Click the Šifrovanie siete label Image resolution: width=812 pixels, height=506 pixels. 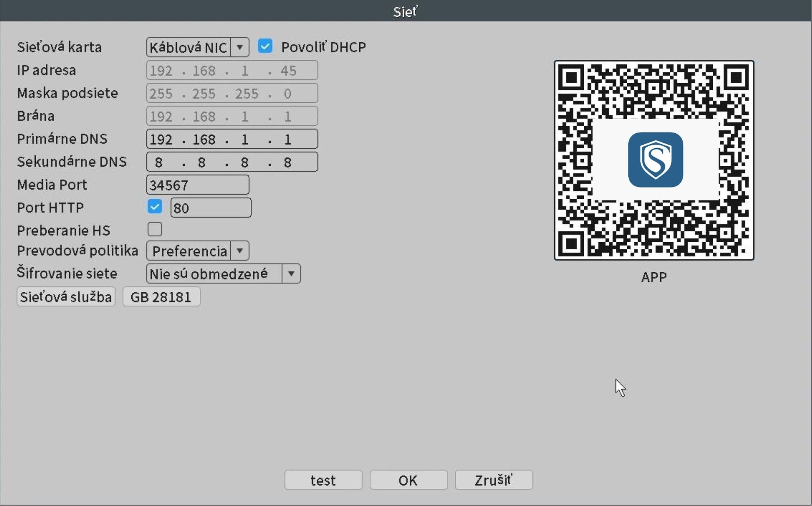(x=67, y=273)
